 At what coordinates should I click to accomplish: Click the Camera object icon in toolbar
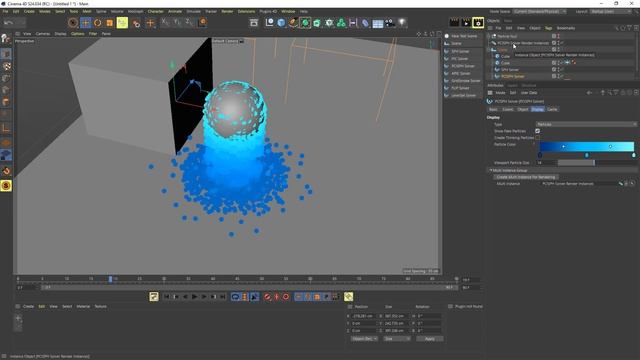(390, 23)
